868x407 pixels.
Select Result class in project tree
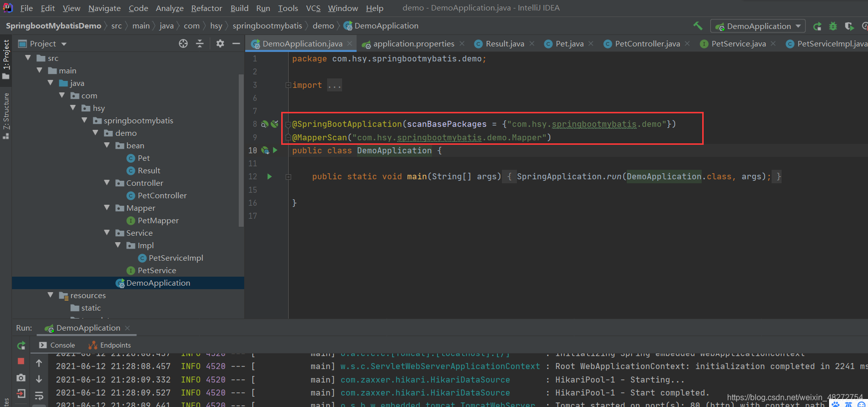[x=149, y=170]
